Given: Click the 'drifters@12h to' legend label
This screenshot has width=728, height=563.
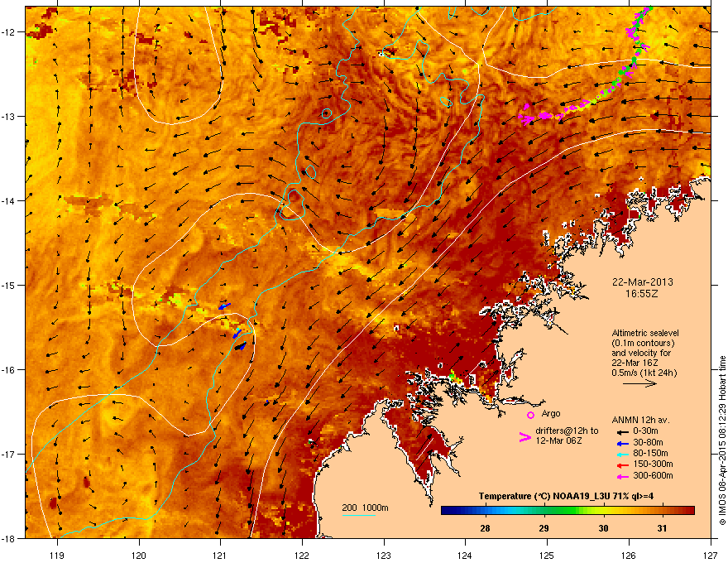Looking at the screenshot, I should pos(567,431).
